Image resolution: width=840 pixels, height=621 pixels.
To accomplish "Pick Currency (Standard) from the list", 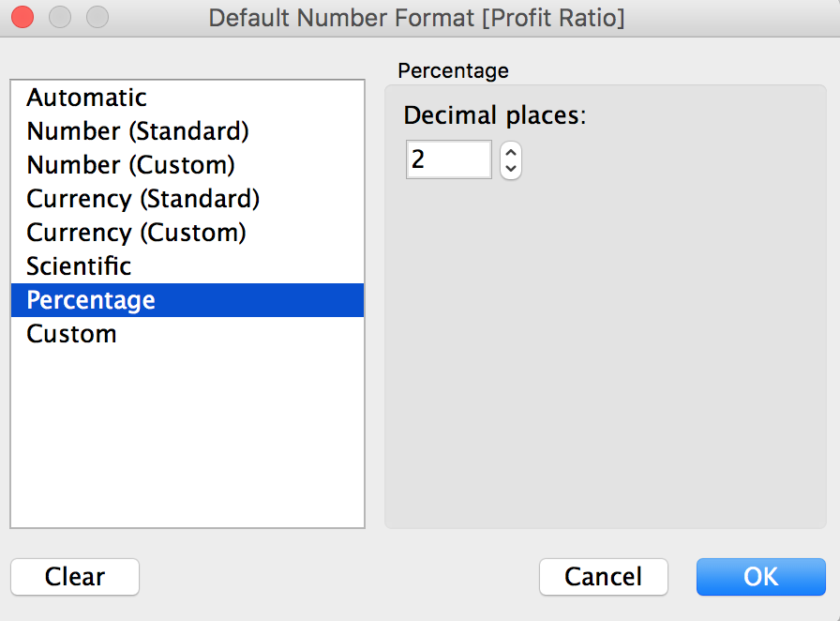I will (142, 199).
